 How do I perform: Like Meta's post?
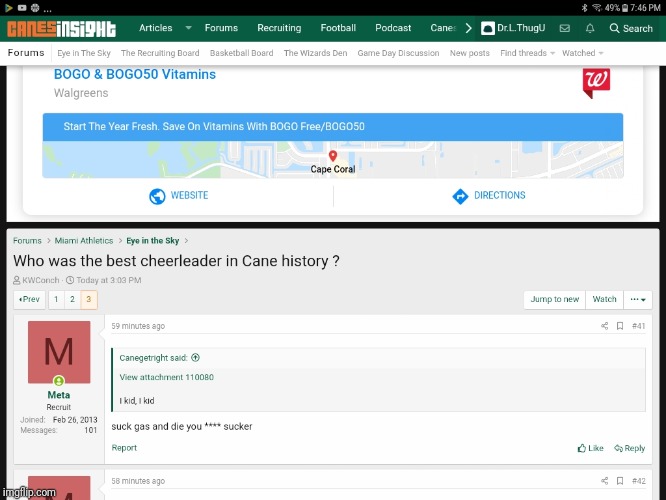(x=591, y=448)
